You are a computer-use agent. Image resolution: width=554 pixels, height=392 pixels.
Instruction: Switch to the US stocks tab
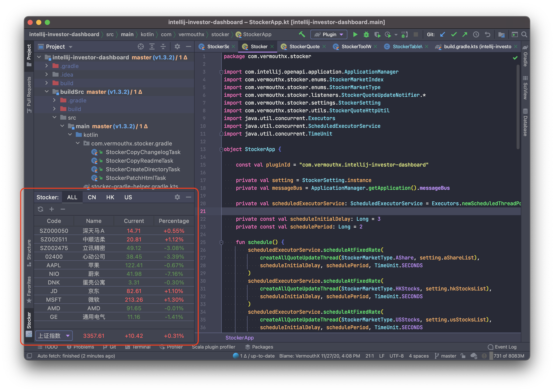[128, 197]
